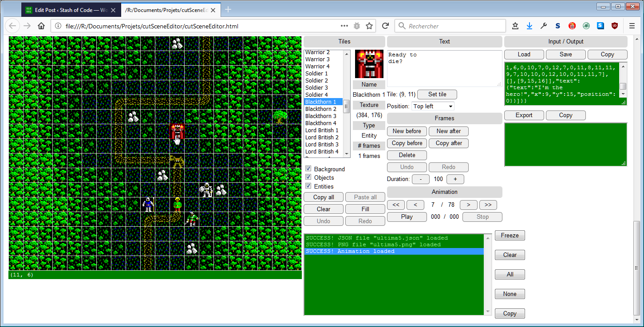Click the grey bug icon in address bar
This screenshot has width=644, height=327.
click(357, 26)
